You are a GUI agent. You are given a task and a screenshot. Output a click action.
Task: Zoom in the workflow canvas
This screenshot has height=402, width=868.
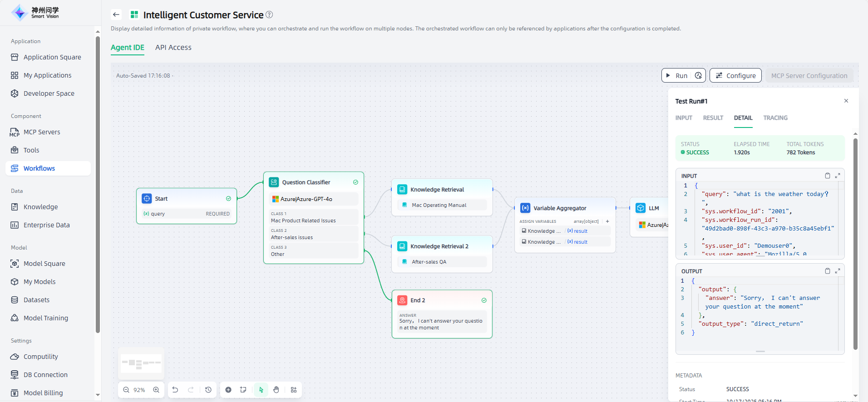[x=156, y=390]
